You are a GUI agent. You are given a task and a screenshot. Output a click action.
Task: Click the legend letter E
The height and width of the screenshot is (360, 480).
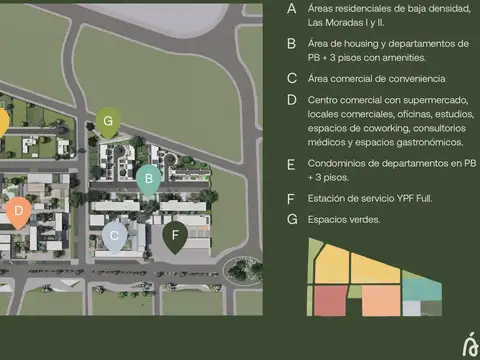click(291, 165)
